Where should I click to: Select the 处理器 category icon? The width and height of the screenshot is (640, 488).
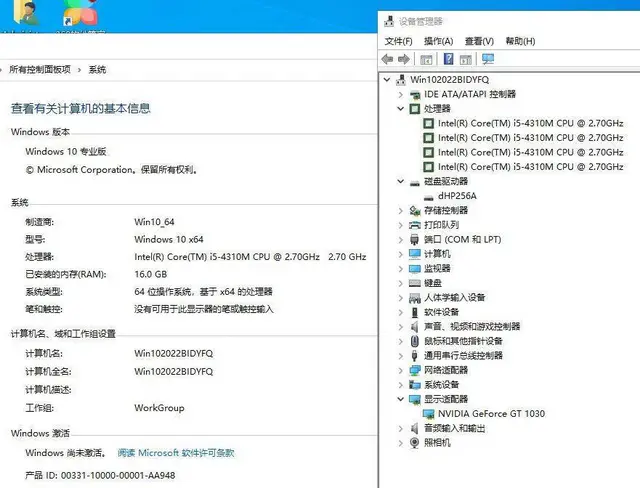(x=415, y=109)
